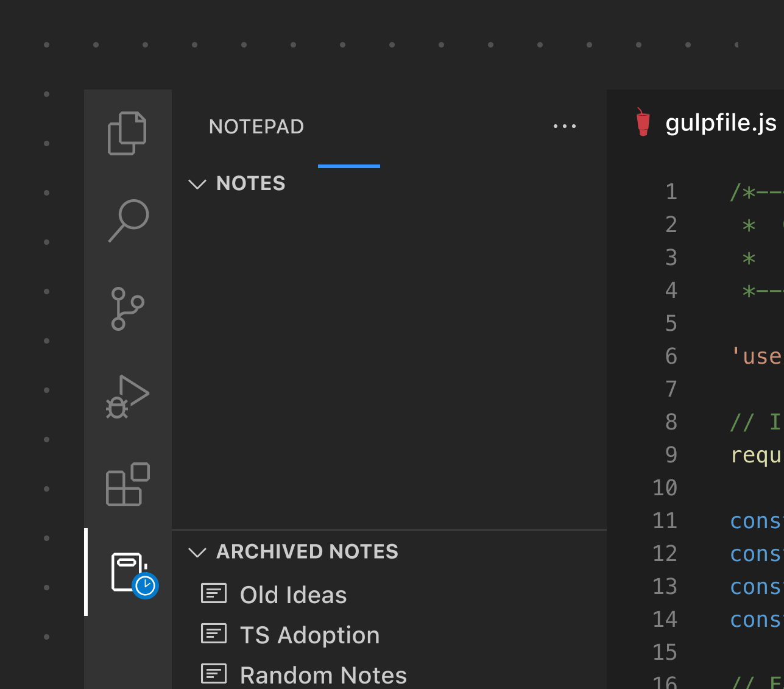This screenshot has height=689, width=784.
Task: Click line number 6 in the gutter
Action: coord(671,356)
